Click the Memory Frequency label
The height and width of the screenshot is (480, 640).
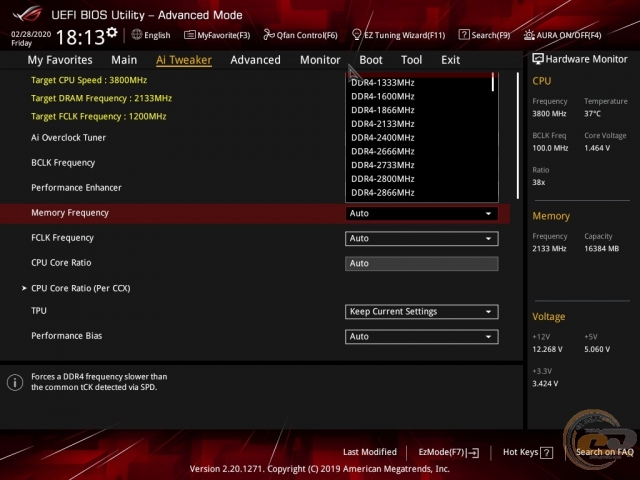(x=70, y=213)
